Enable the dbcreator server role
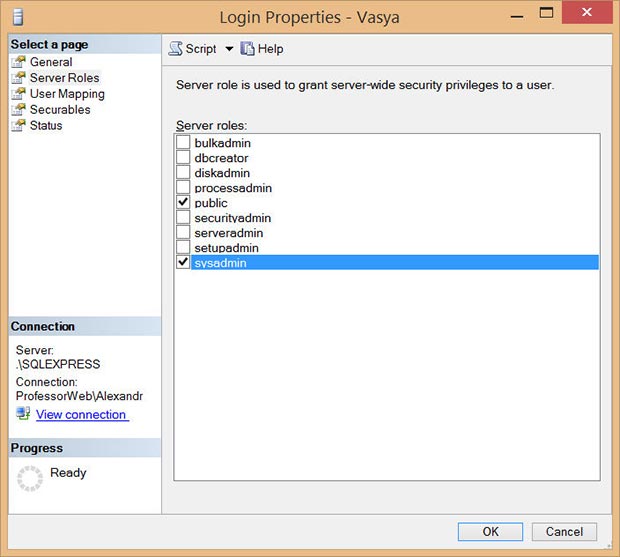This screenshot has height=557, width=620. [183, 157]
